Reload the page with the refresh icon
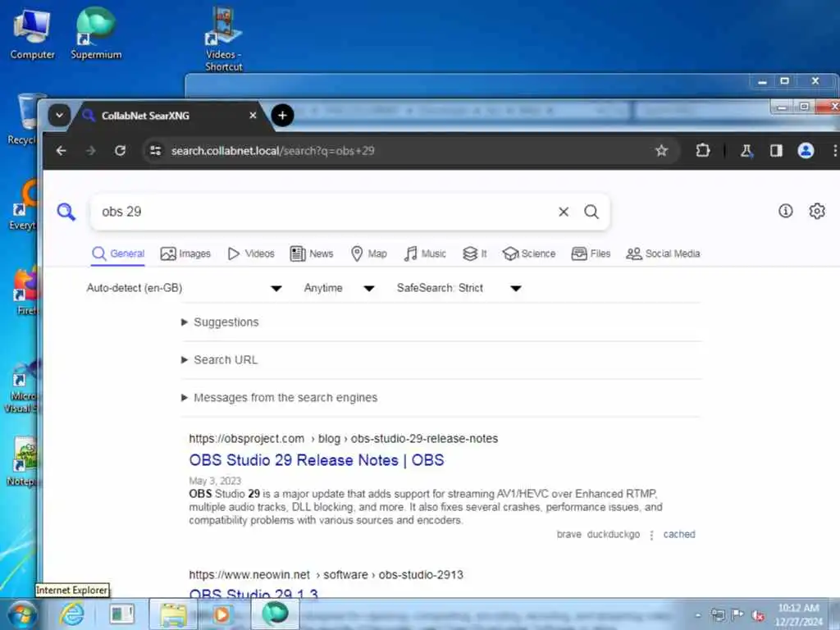 [120, 151]
